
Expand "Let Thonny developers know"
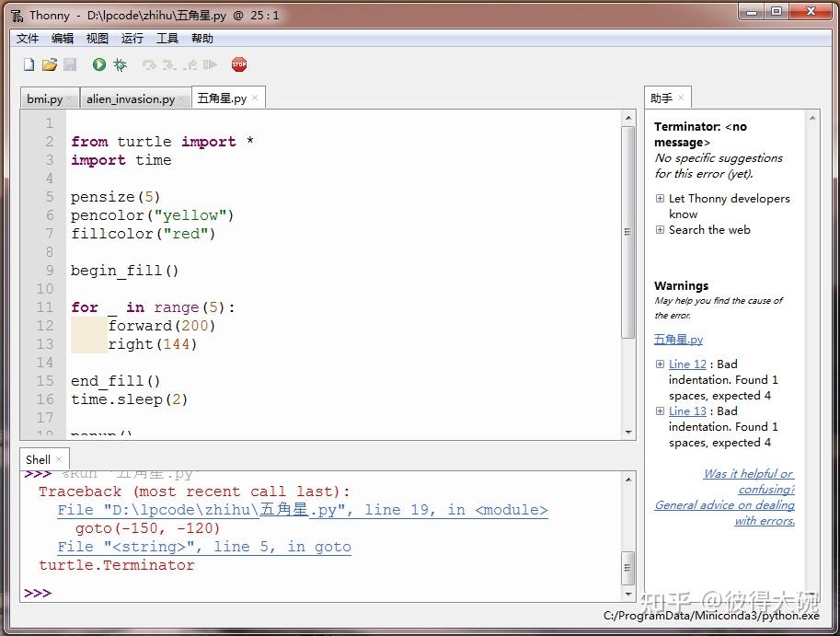[x=660, y=198]
